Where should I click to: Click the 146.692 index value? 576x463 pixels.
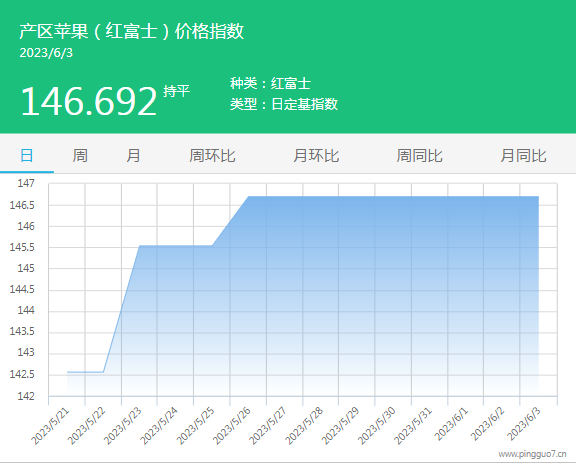pos(89,101)
